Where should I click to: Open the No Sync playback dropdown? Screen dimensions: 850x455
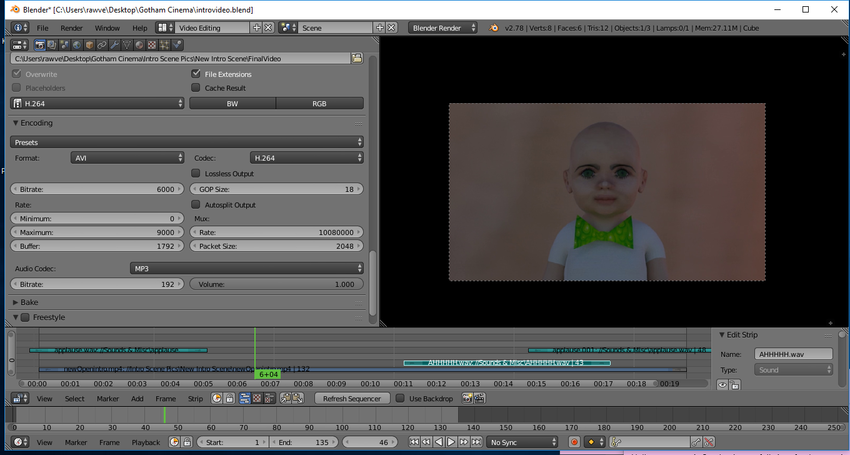523,442
